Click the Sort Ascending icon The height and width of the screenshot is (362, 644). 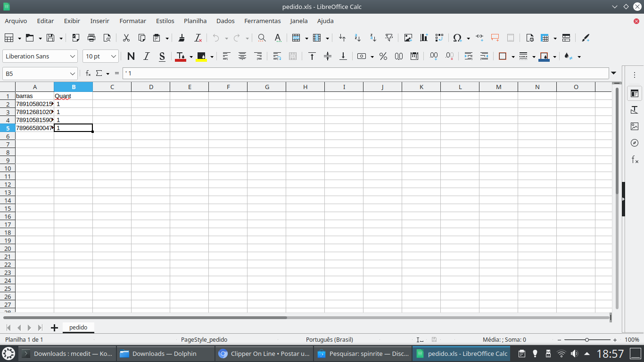tap(358, 38)
